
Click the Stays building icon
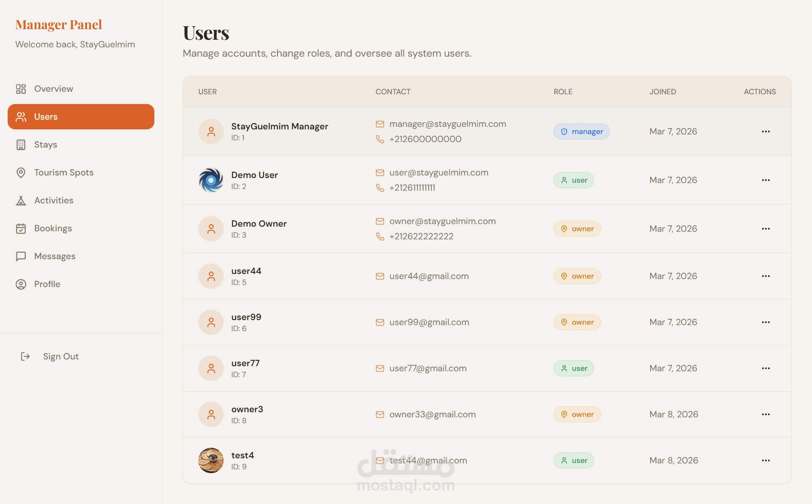21,145
